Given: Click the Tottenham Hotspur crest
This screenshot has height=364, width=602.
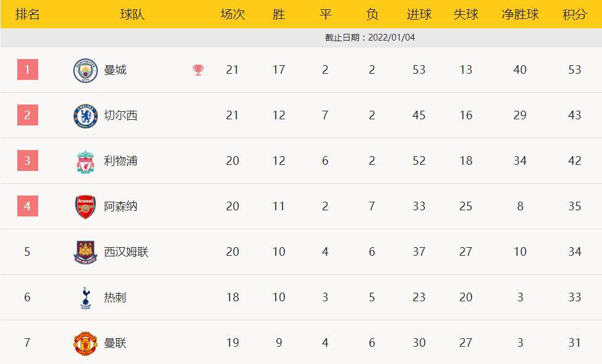Looking at the screenshot, I should click(x=86, y=298).
